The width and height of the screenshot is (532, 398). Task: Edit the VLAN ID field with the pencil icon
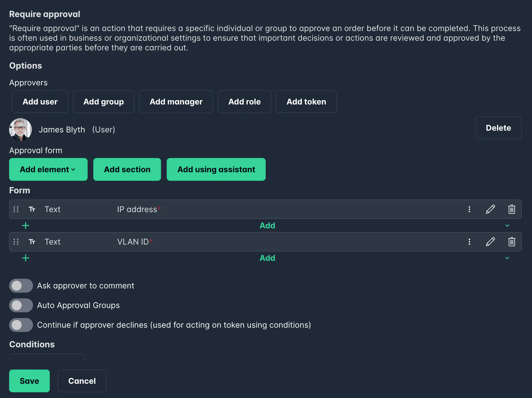(490, 242)
